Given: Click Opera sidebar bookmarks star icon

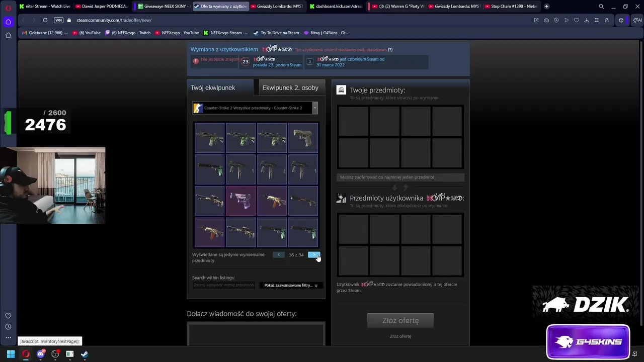Looking at the screenshot, I should point(8,35).
